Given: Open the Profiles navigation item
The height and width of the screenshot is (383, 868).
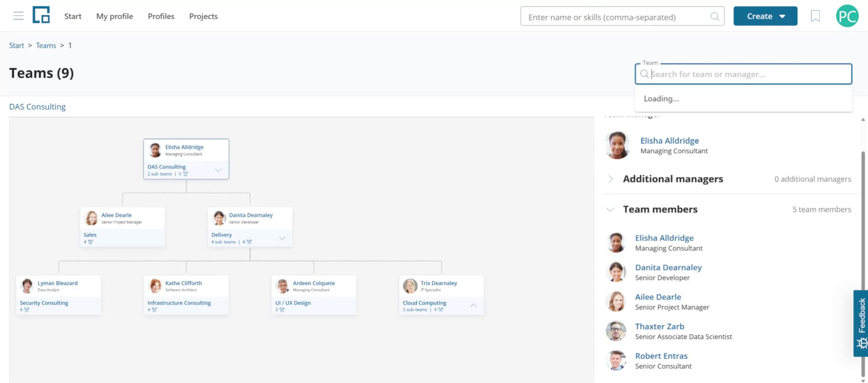Looking at the screenshot, I should tap(161, 16).
